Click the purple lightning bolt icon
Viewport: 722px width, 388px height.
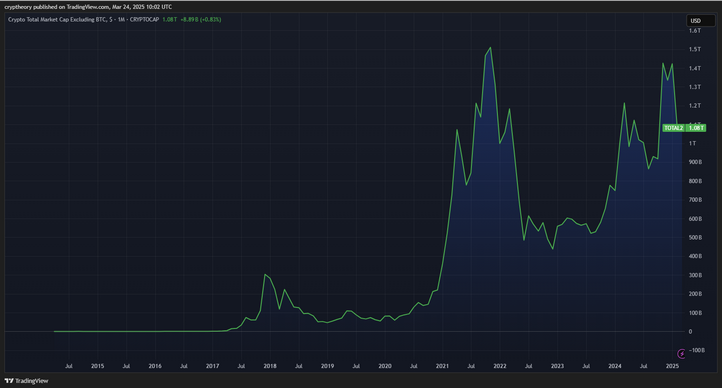coord(681,353)
